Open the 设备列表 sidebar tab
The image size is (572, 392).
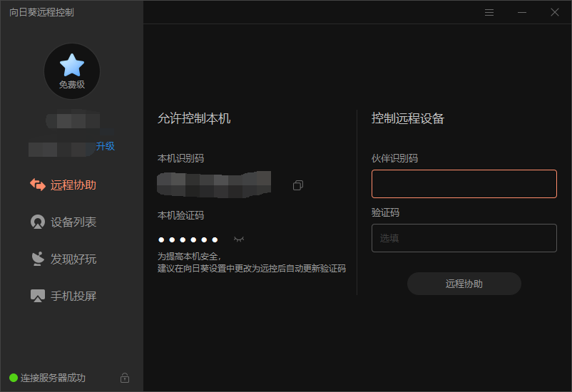(63, 222)
